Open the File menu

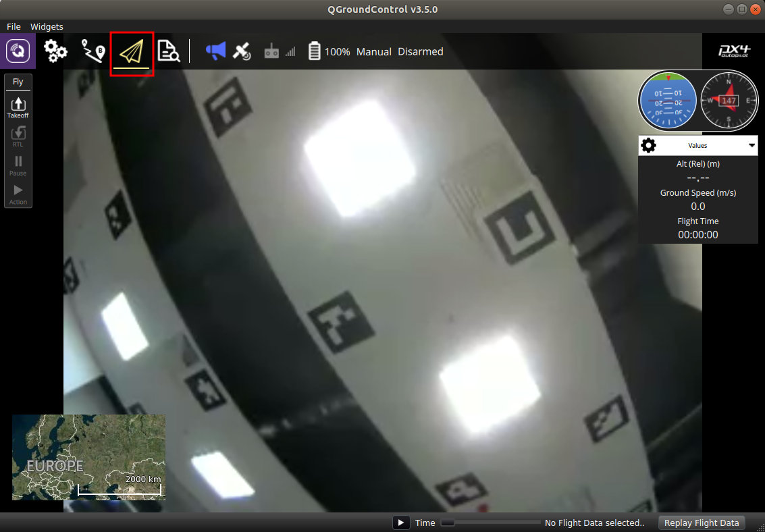click(x=14, y=26)
